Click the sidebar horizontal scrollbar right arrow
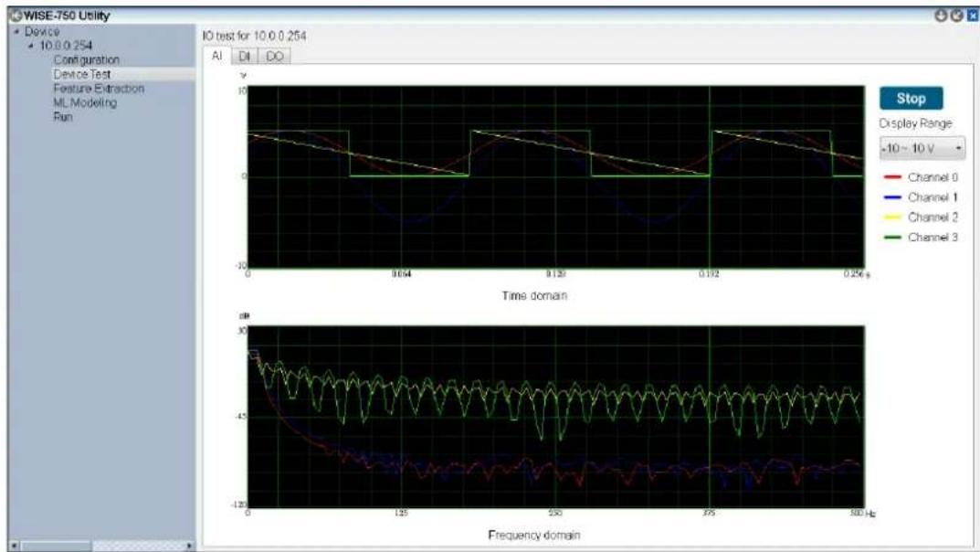This screenshot has height=552, width=980. tap(189, 546)
